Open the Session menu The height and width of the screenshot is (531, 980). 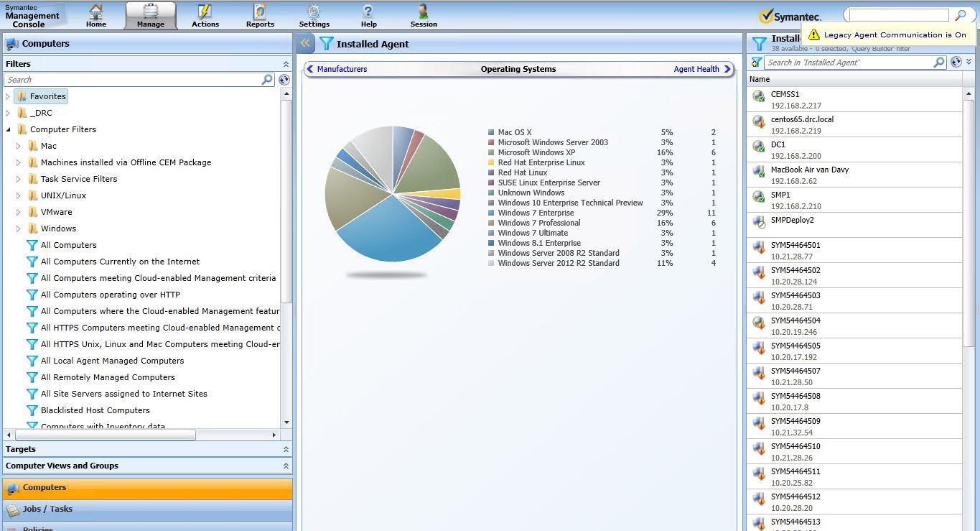424,16
